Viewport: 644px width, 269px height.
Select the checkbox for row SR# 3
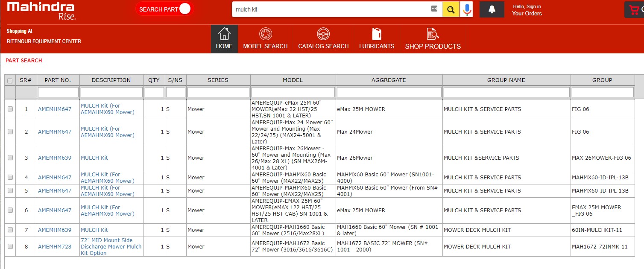click(10, 158)
